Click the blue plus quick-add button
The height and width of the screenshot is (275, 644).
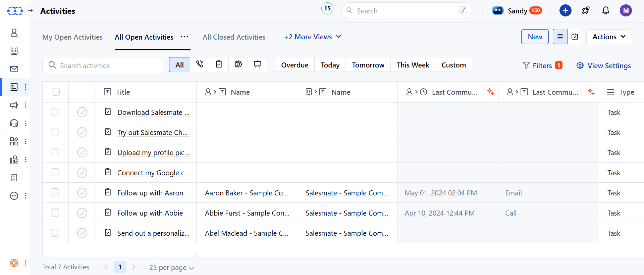pos(565,11)
